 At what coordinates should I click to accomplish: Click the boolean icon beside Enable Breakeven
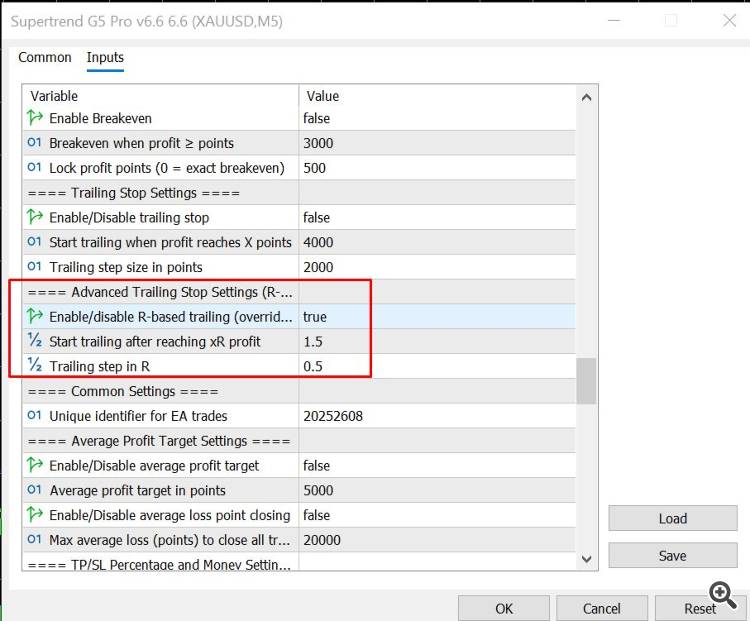[35, 118]
